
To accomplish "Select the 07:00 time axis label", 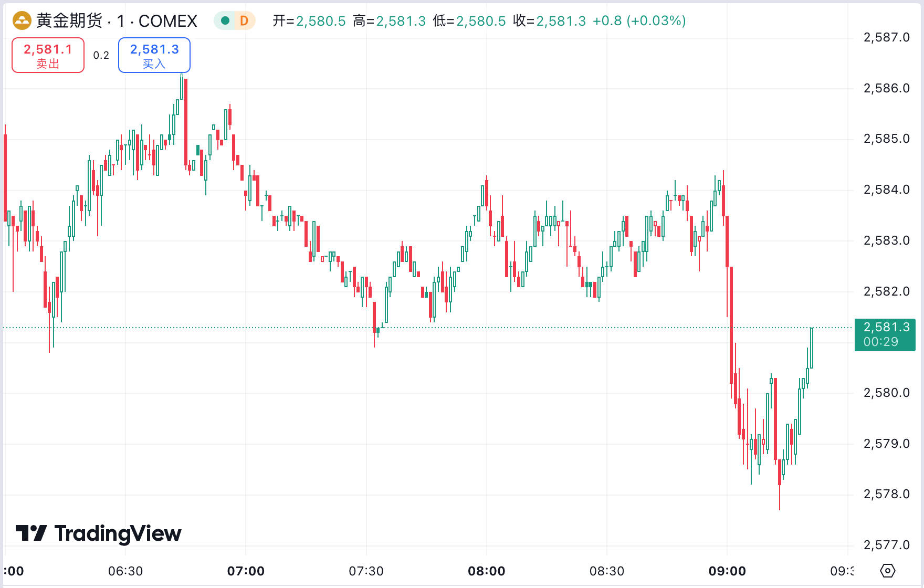I will (247, 571).
